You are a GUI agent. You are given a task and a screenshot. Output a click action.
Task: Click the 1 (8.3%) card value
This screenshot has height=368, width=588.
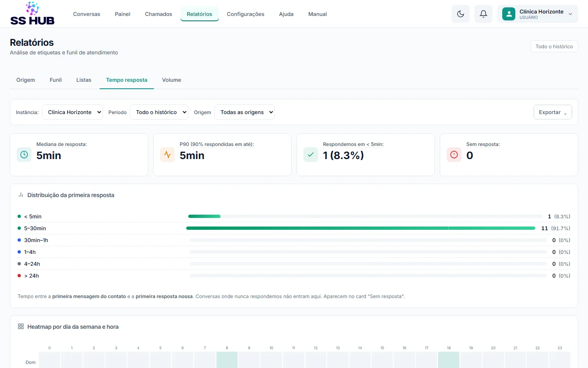tap(343, 155)
